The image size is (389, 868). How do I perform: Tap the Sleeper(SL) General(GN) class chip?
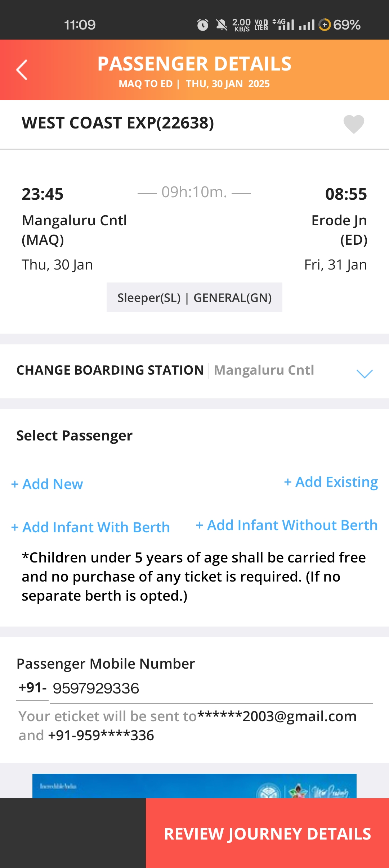tap(194, 298)
